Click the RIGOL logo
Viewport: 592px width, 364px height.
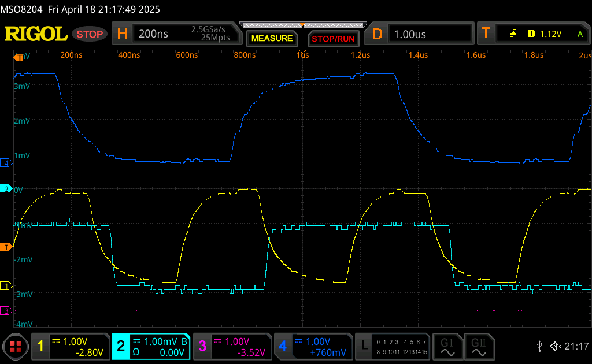[36, 34]
